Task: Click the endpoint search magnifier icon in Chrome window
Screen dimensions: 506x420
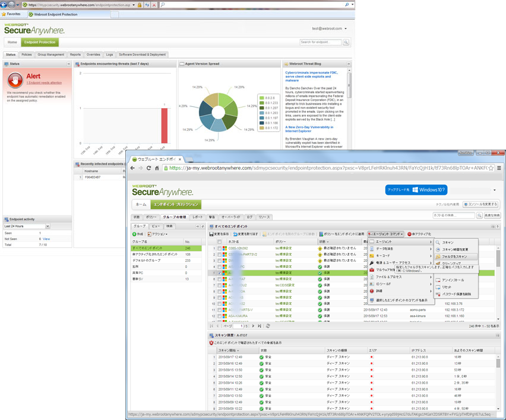Action: pos(479,215)
